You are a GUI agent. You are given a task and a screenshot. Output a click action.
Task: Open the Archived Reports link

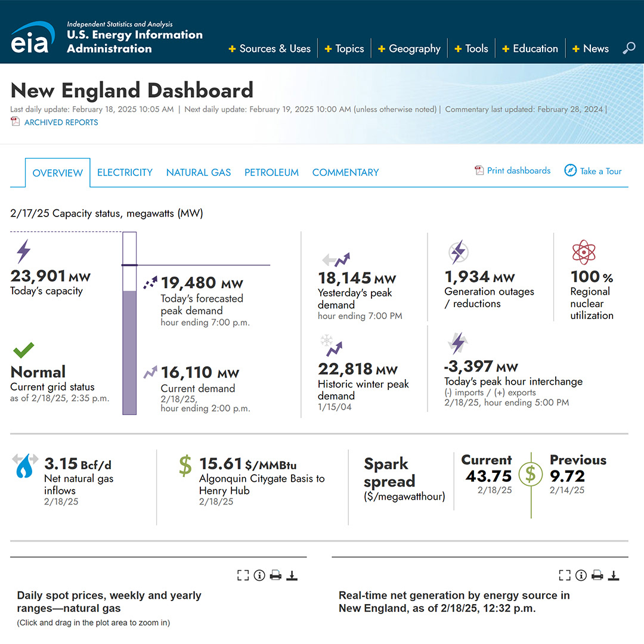click(61, 122)
